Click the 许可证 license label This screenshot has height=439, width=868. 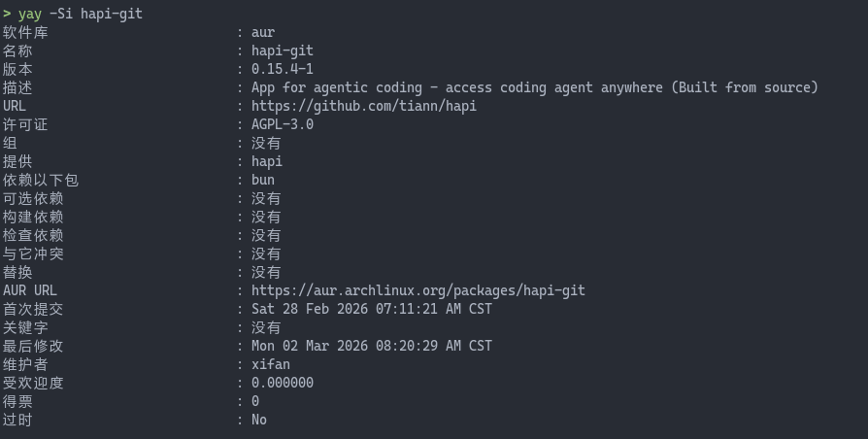pos(25,124)
